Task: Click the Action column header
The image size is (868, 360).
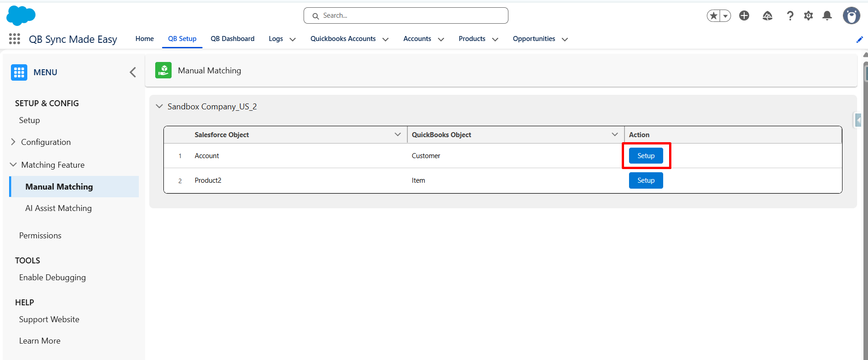Action: [x=639, y=135]
